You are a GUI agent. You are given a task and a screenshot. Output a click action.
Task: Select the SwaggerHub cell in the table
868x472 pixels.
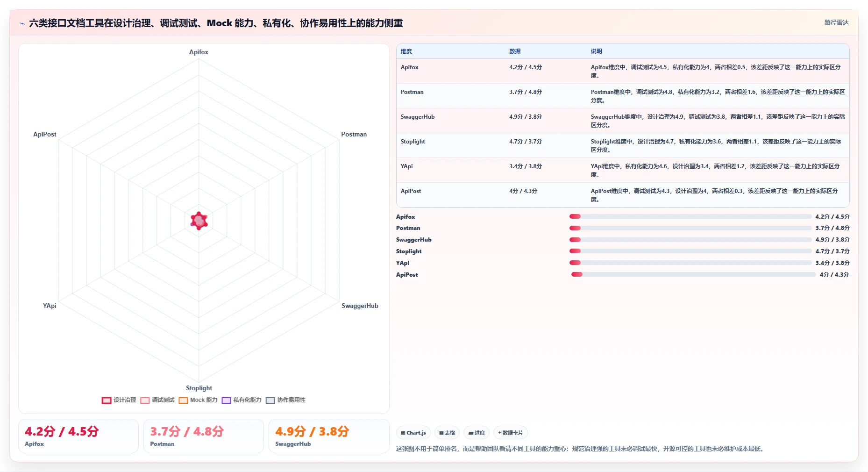pos(418,117)
